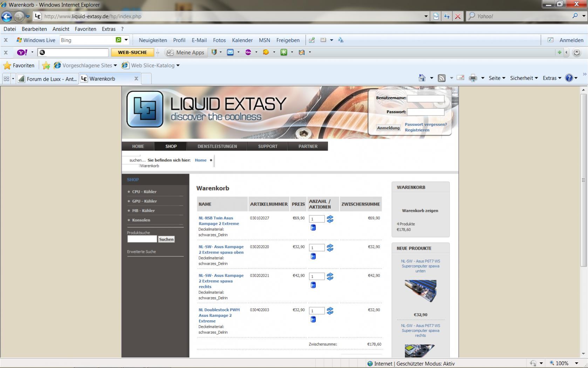
Task: Open the search provider dropdown arrow
Action: (x=584, y=16)
